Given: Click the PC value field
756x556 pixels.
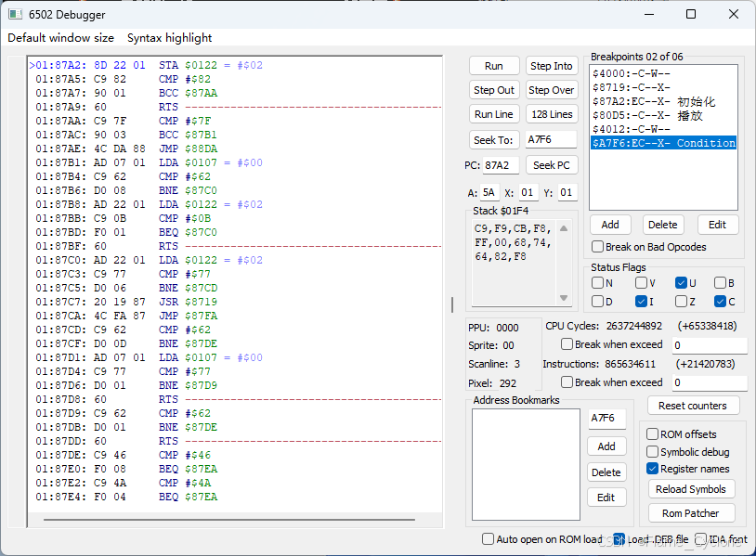Looking at the screenshot, I should click(x=501, y=165).
